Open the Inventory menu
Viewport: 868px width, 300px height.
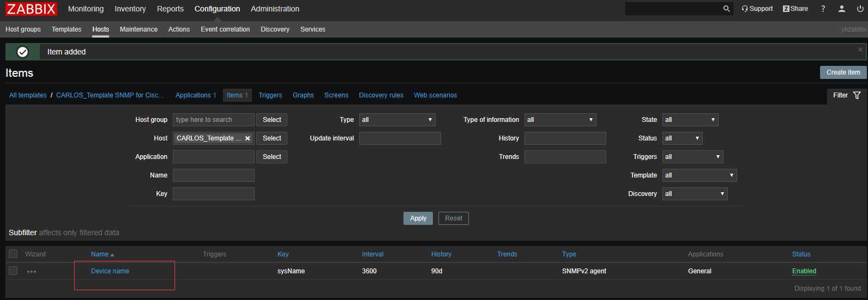130,9
